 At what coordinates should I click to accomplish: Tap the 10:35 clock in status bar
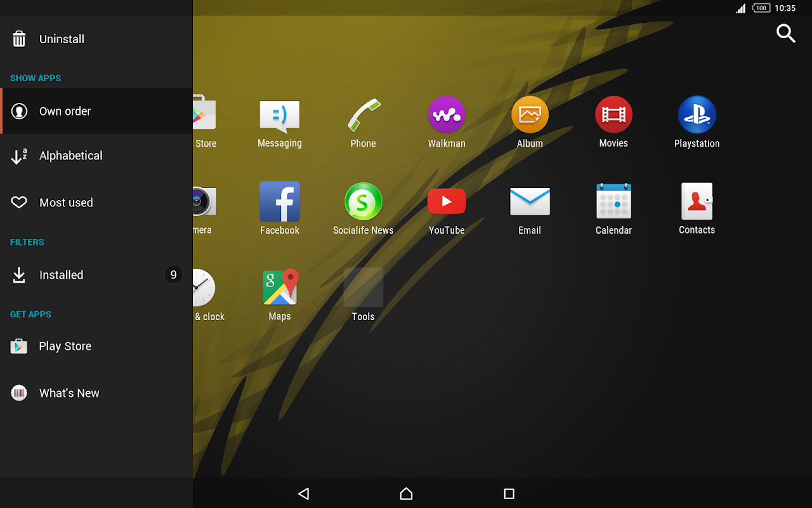click(x=785, y=8)
